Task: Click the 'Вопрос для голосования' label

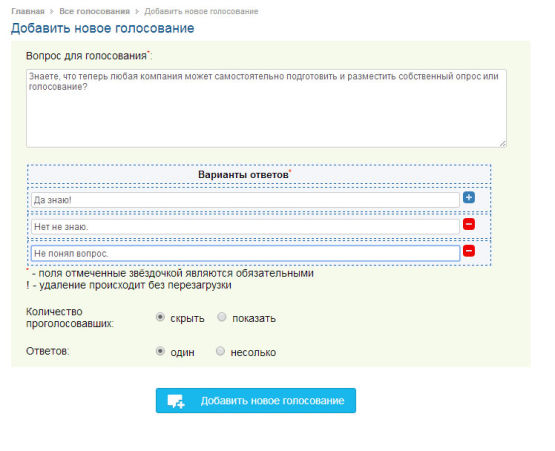Action: click(87, 56)
